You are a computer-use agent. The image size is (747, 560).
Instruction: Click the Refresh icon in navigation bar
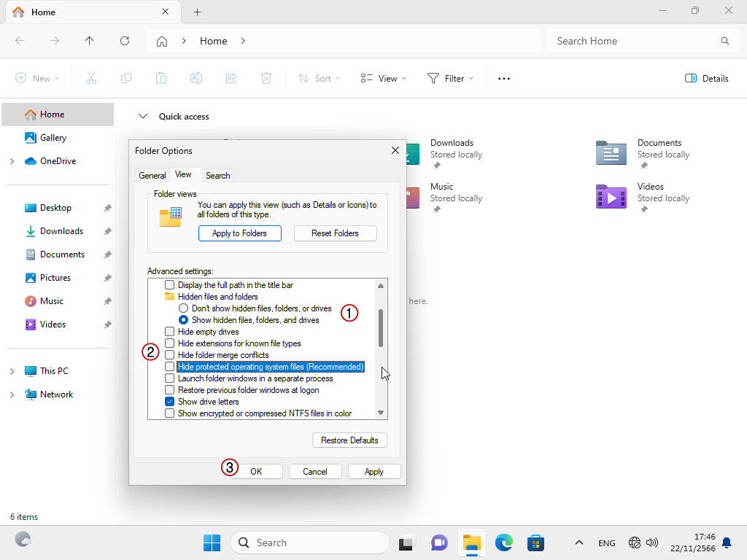pyautogui.click(x=125, y=41)
